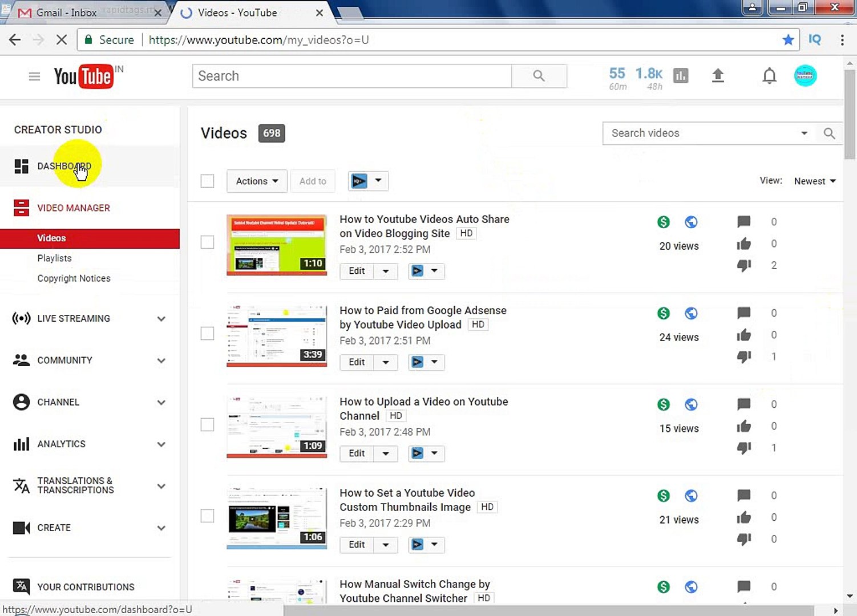Screen dimensions: 857x616
Task: Stop page loading with X button
Action: pos(62,39)
